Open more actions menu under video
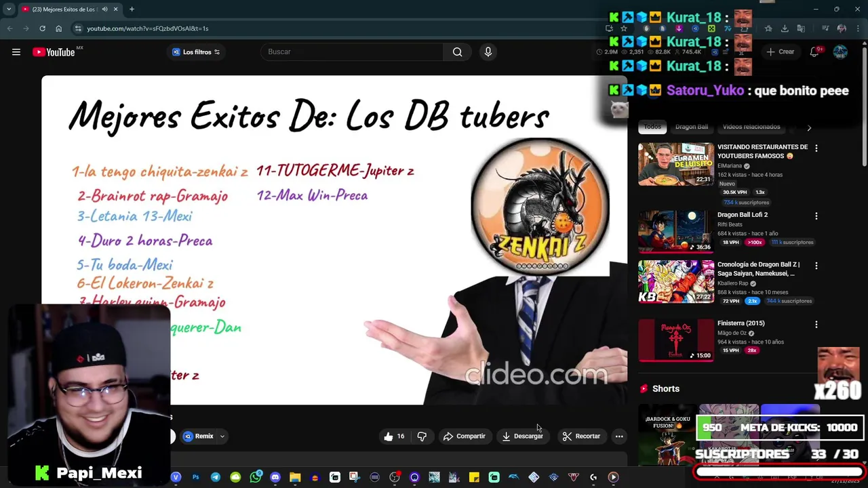The image size is (868, 488). pos(619,436)
